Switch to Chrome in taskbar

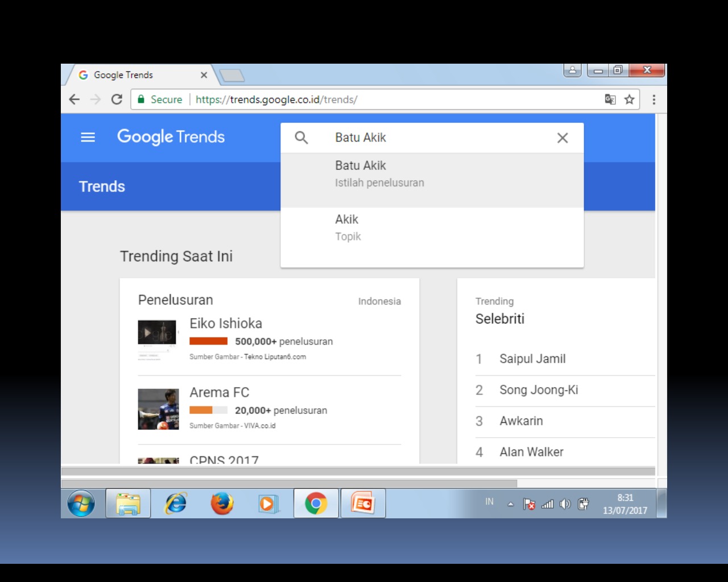pyautogui.click(x=316, y=504)
